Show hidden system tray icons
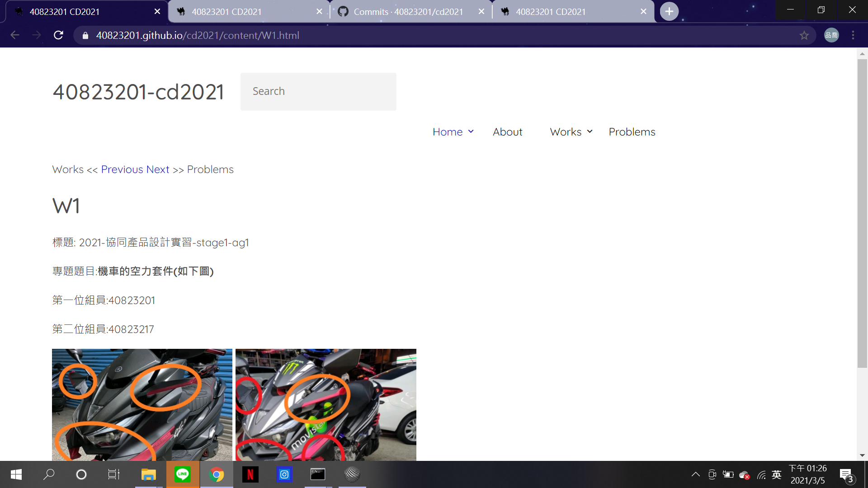Screen dimensions: 868x488 (696, 474)
